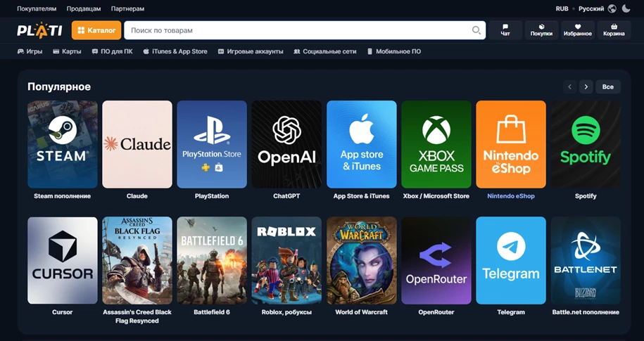Screen dimensions: 644x341
Task: Click the App Store & iTunes label
Action: tap(362, 196)
